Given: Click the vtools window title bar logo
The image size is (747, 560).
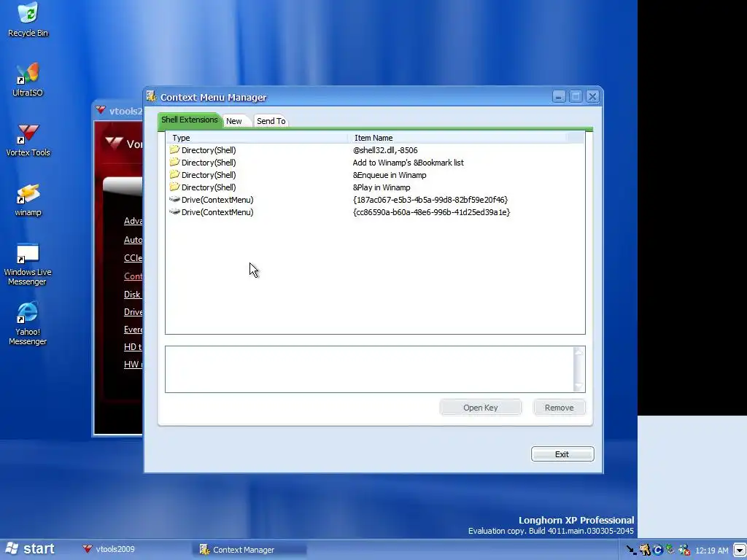Looking at the screenshot, I should click(x=101, y=110).
